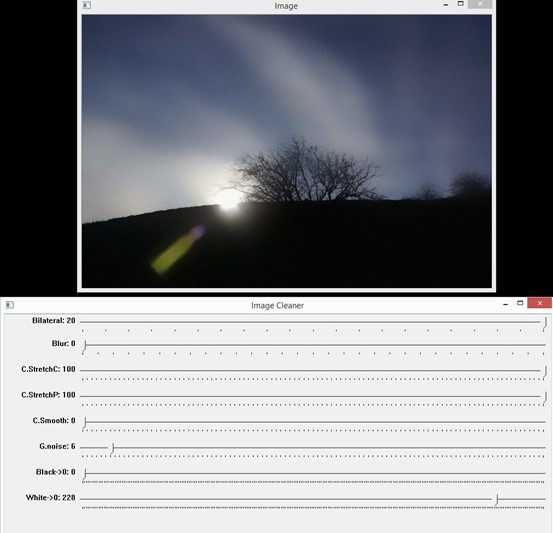Click the Bilateral slider handle
553x533 pixels.
point(545,323)
